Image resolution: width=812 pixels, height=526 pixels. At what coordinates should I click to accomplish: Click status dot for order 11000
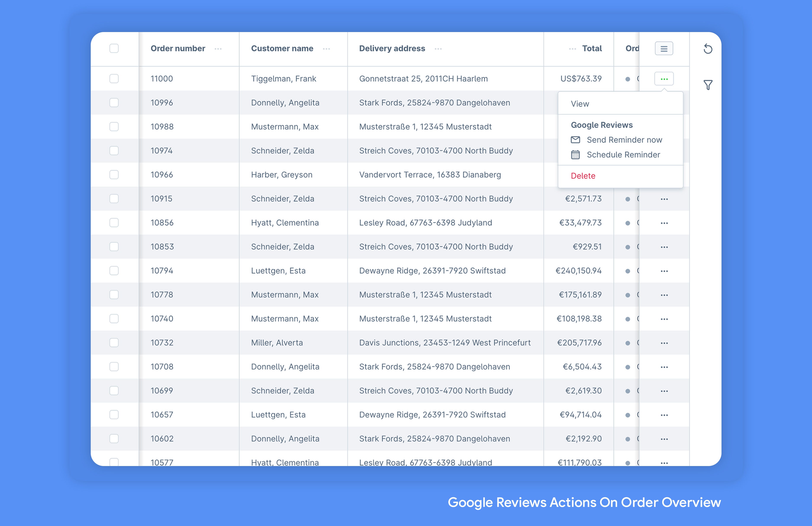(628, 79)
